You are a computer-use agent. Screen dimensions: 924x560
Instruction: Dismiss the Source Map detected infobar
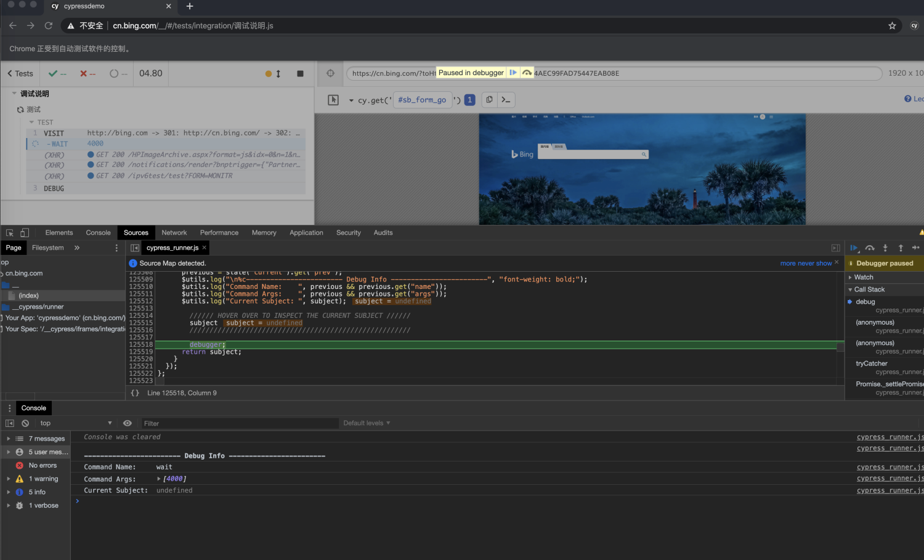[837, 262]
